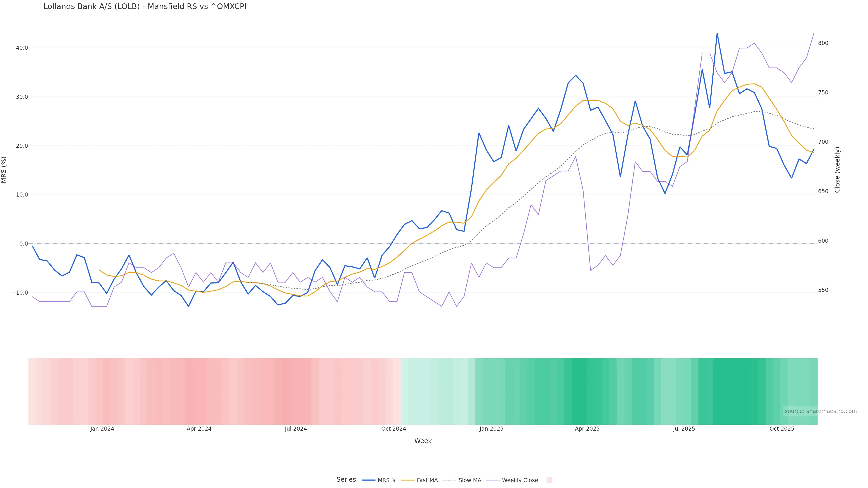Click the 0.0 left axis tick label
Viewport: 868px width, 488px height.
point(24,244)
